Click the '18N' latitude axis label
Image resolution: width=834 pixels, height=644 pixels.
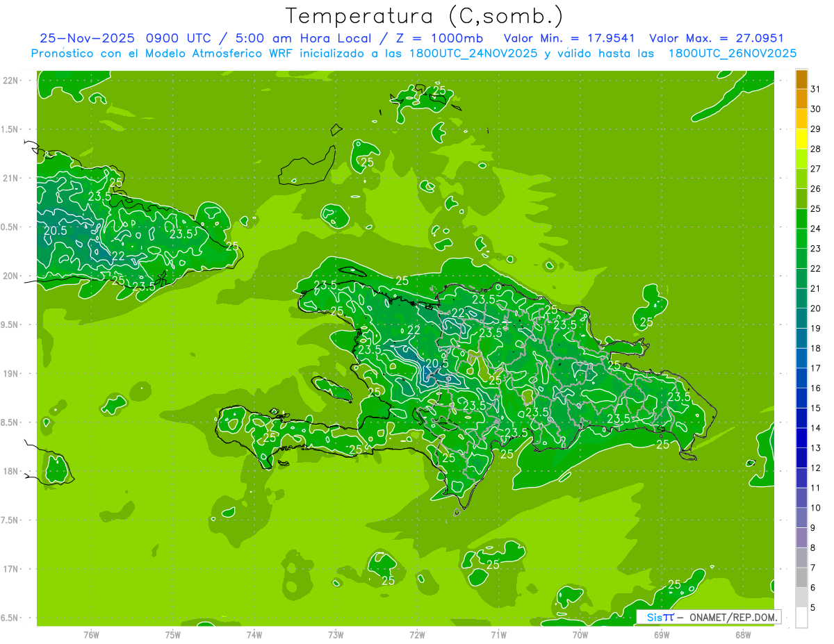coord(12,471)
